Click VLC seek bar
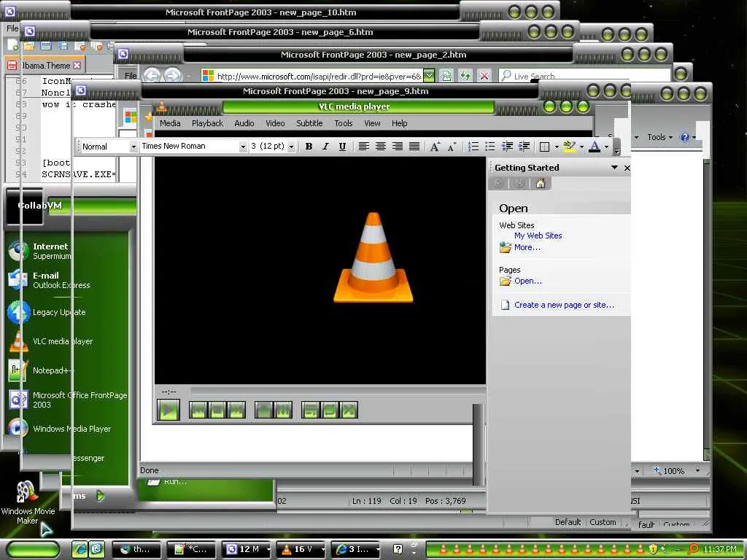Screen dimensions: 747x560 coord(337,391)
